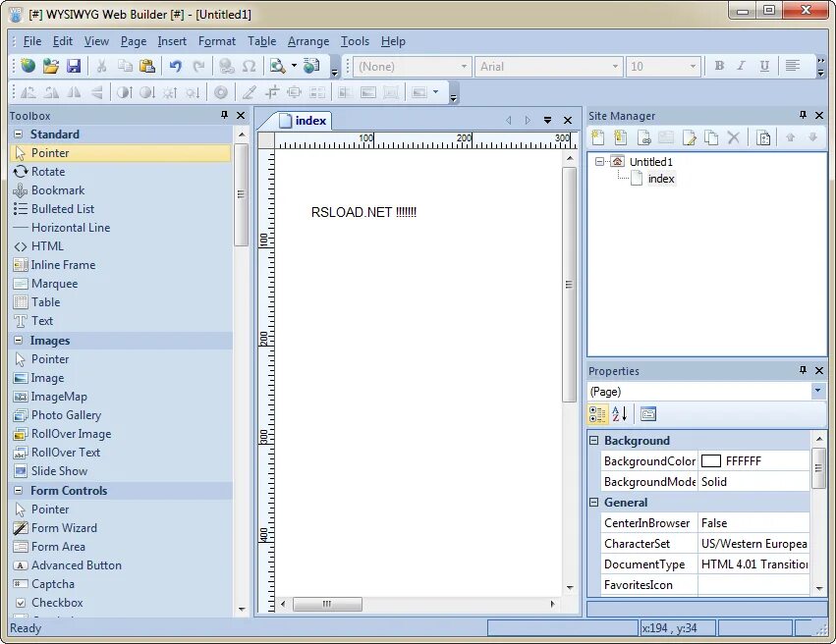Open the Format menu
This screenshot has width=836, height=644.
pyautogui.click(x=216, y=41)
